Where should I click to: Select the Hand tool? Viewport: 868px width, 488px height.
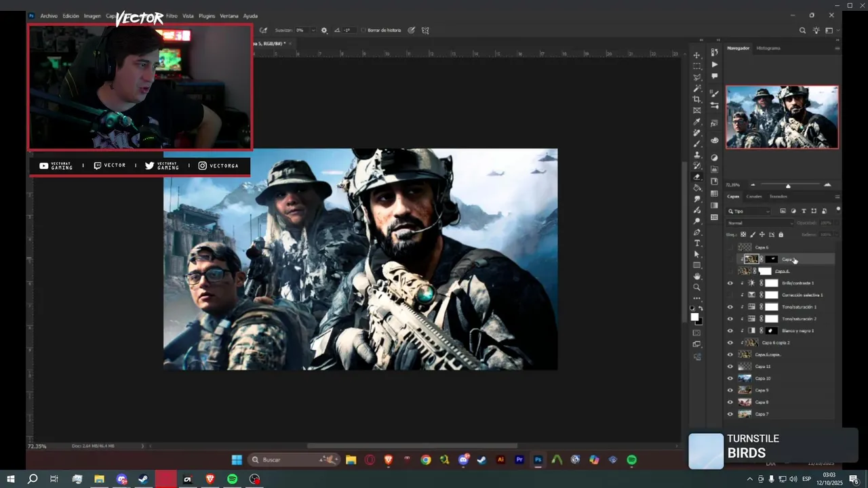click(x=696, y=277)
